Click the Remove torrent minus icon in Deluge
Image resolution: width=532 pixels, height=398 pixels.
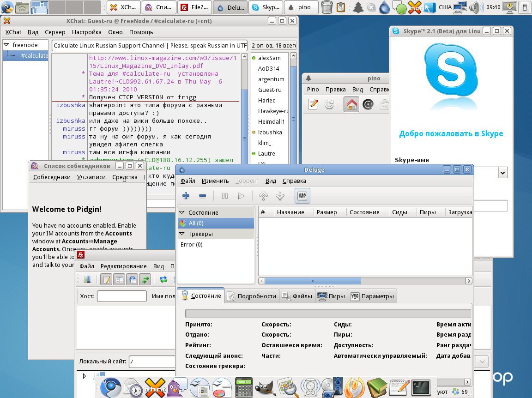pos(202,196)
